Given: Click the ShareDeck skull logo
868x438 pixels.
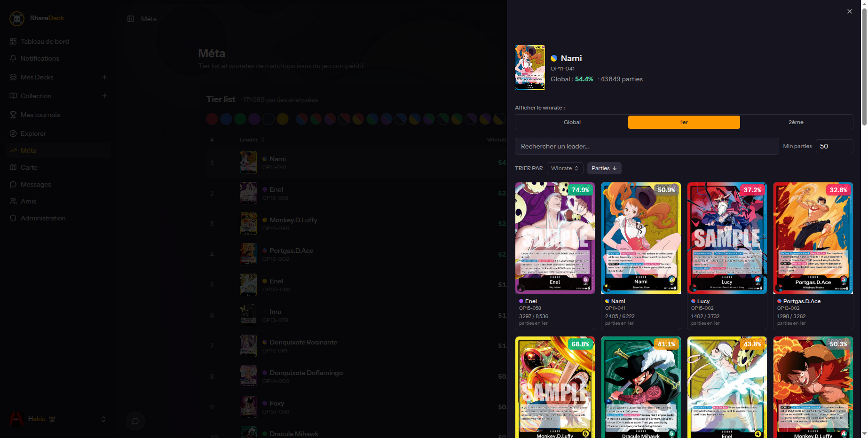Looking at the screenshot, I should coord(17,19).
